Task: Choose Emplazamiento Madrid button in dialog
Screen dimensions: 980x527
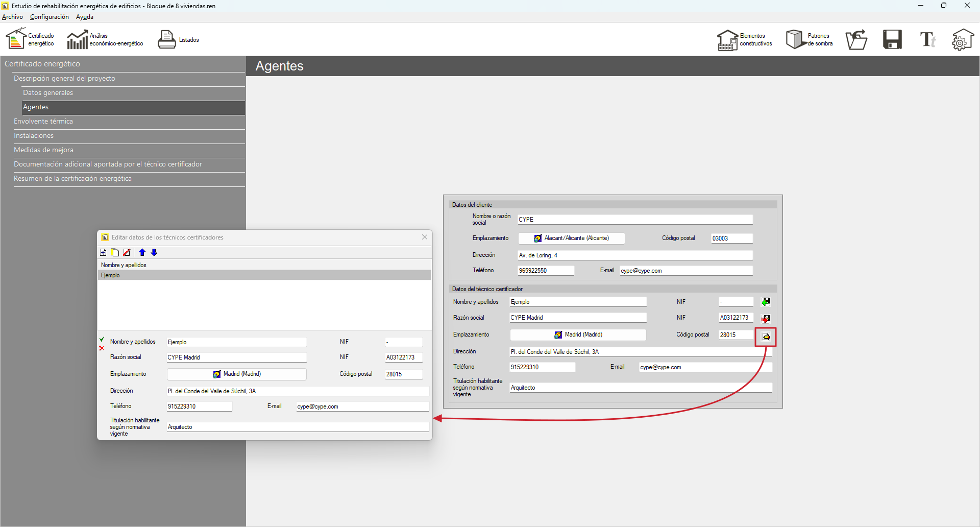Action: [x=237, y=374]
